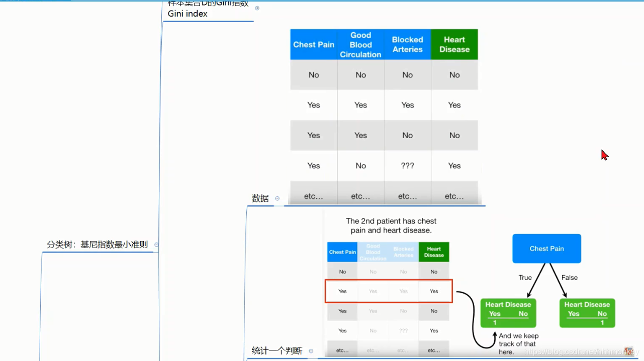Click the 'False' branch label

pos(570,277)
